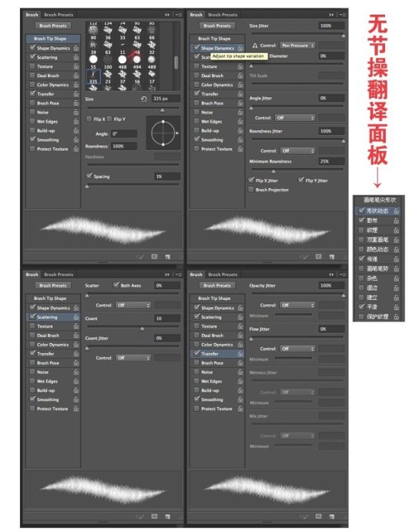Enable Brush Projection checkbox

coord(251,190)
